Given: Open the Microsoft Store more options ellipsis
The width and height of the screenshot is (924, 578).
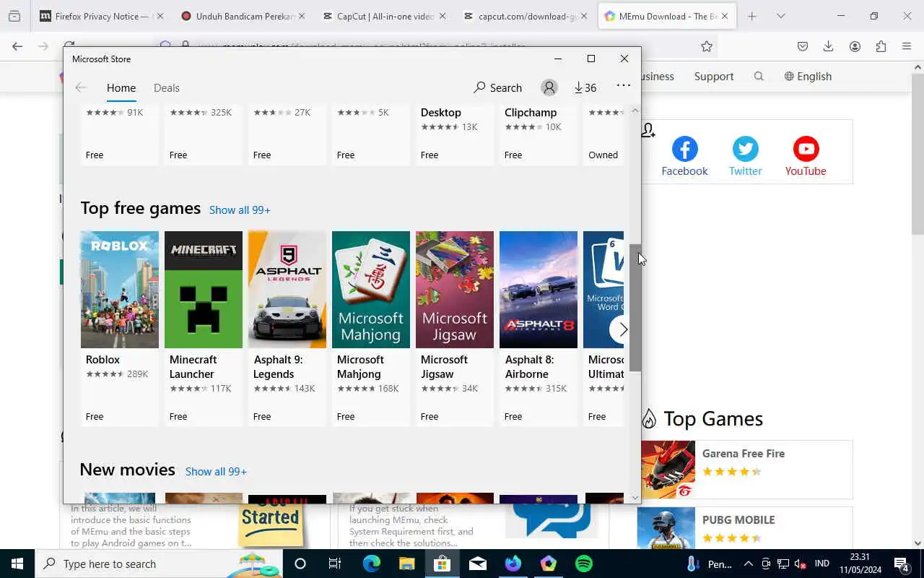Looking at the screenshot, I should (x=624, y=85).
